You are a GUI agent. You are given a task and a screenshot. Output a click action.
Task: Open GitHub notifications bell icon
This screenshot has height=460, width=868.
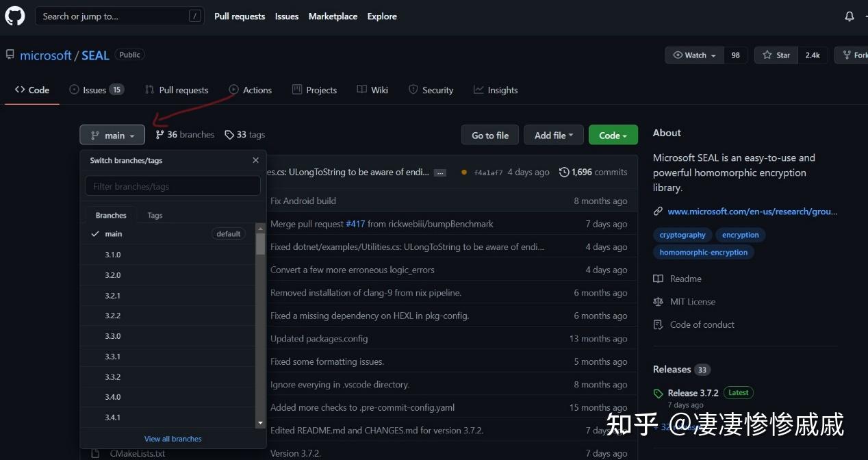[x=849, y=16]
